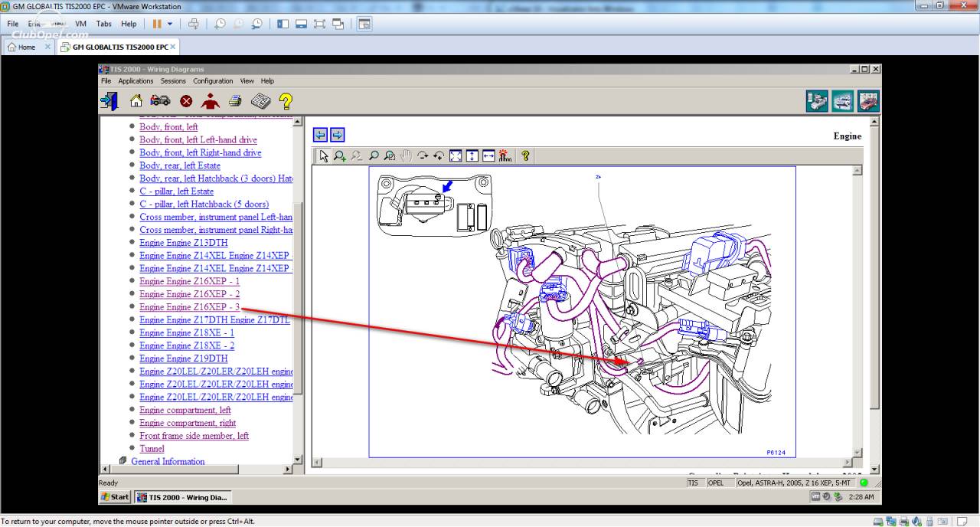Toggle the VMware library sidebar icon
Screen dimensions: 980x527
tap(283, 24)
